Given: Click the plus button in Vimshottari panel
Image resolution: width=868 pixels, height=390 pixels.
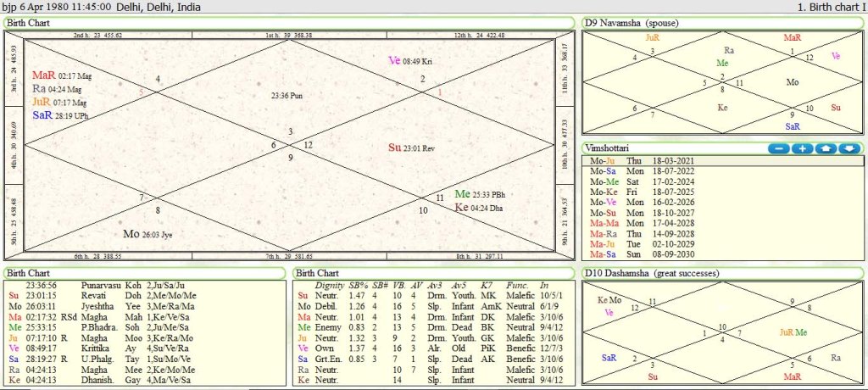Looking at the screenshot, I should tap(802, 148).
